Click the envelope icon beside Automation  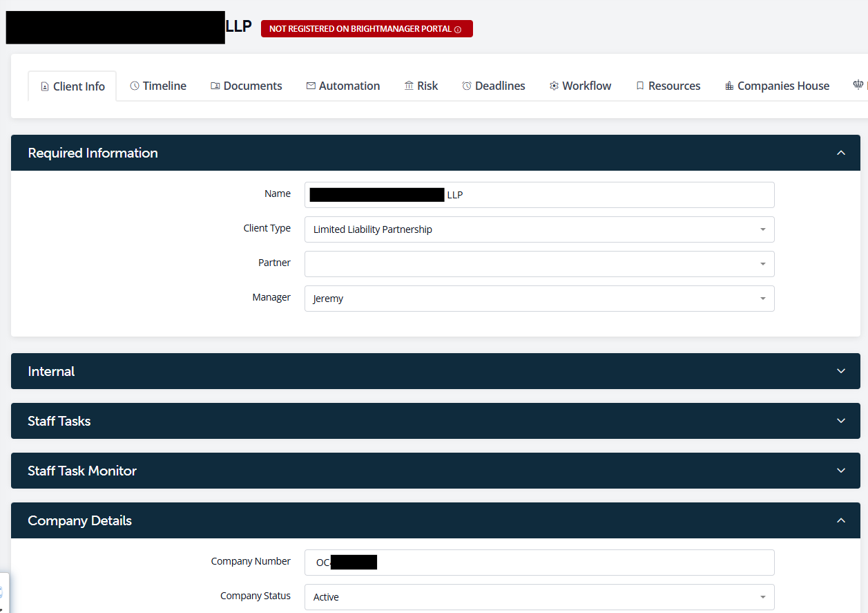[x=311, y=86]
